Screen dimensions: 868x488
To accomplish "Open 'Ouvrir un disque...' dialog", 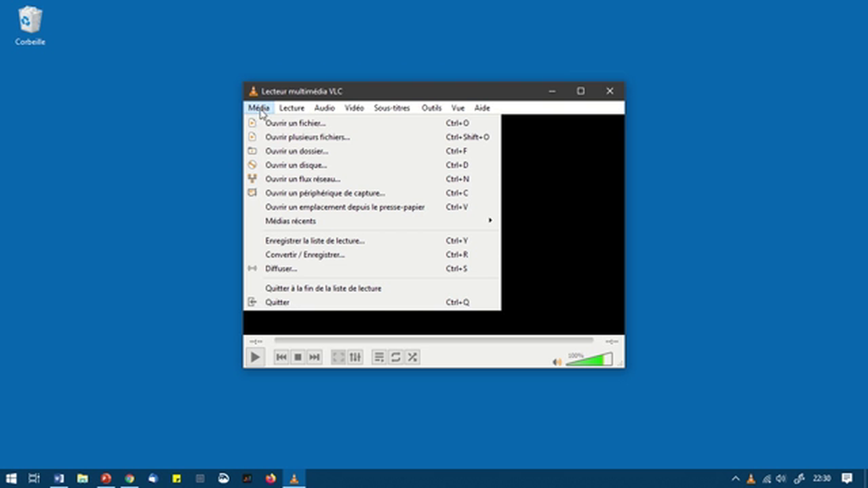I will [296, 165].
